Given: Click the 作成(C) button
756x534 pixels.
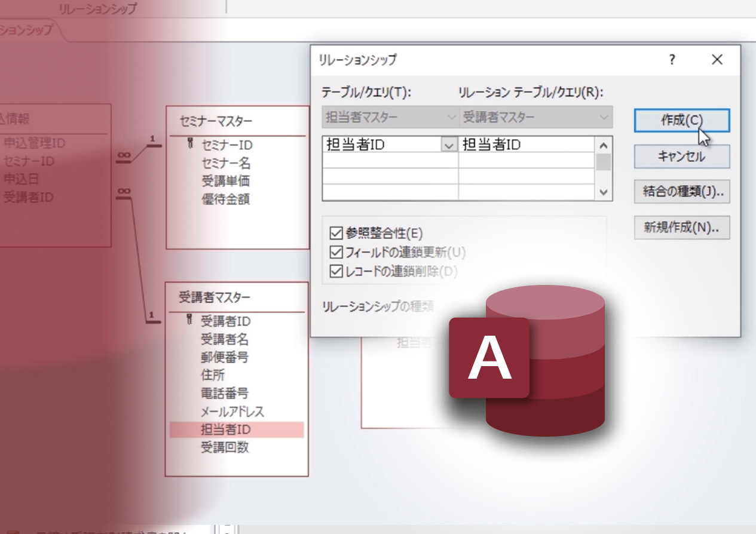Looking at the screenshot, I should [x=681, y=120].
